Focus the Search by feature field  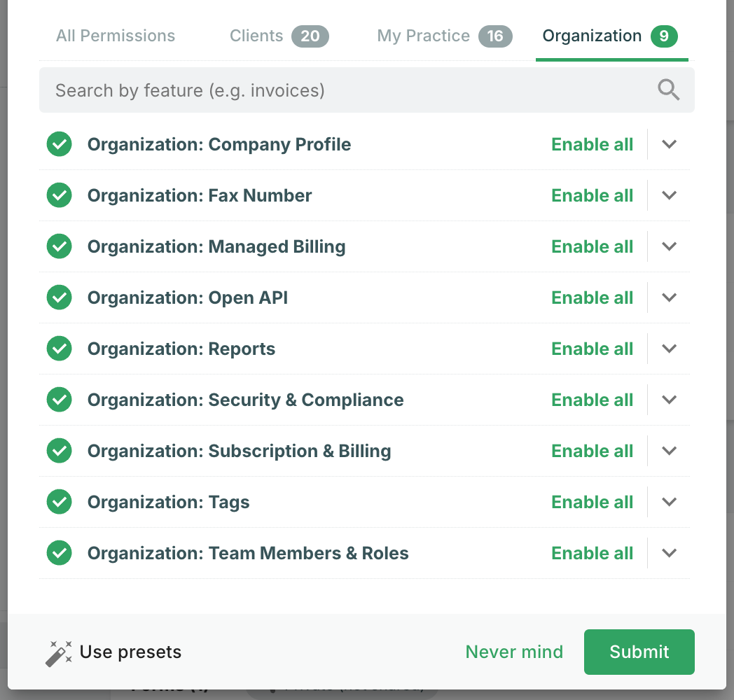[x=366, y=90]
